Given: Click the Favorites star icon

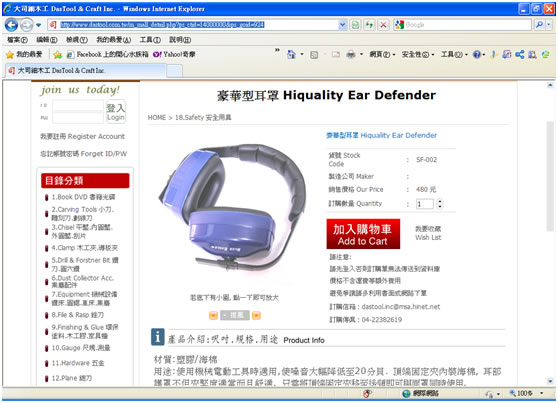Looking at the screenshot, I should 10,54.
